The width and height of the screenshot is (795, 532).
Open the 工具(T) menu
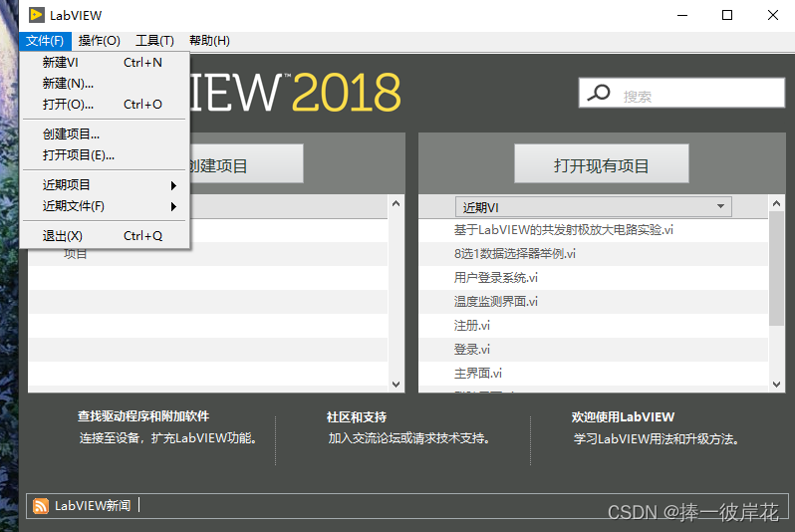click(x=154, y=41)
